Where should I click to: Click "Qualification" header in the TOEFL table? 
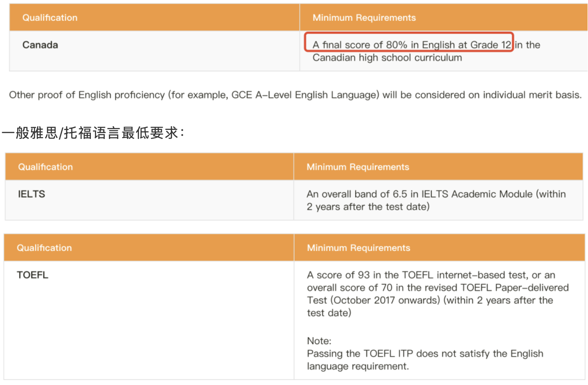coord(45,247)
